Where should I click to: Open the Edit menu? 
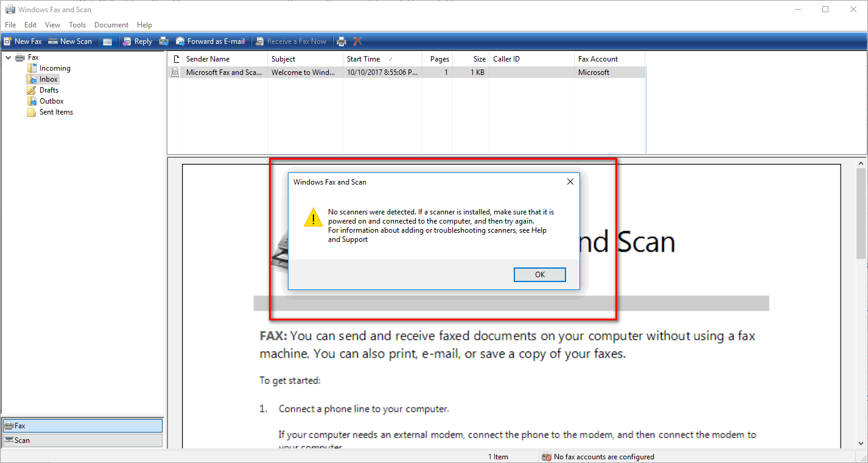click(30, 25)
